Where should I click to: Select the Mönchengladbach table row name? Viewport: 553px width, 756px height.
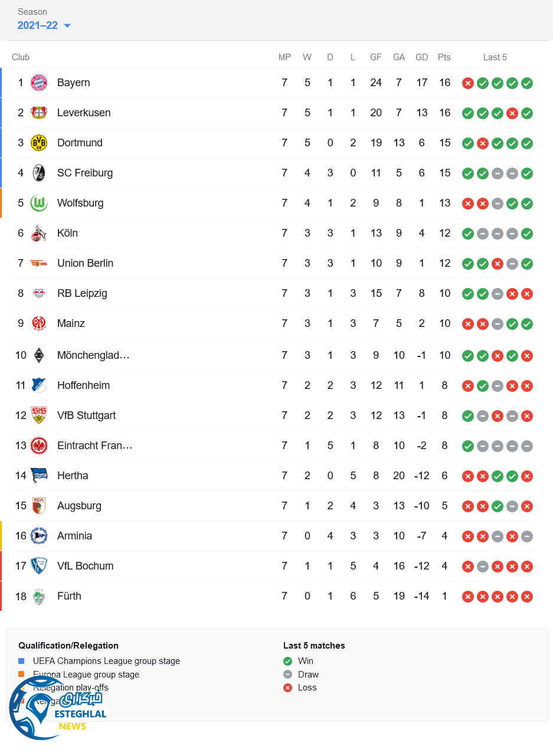[x=93, y=355]
